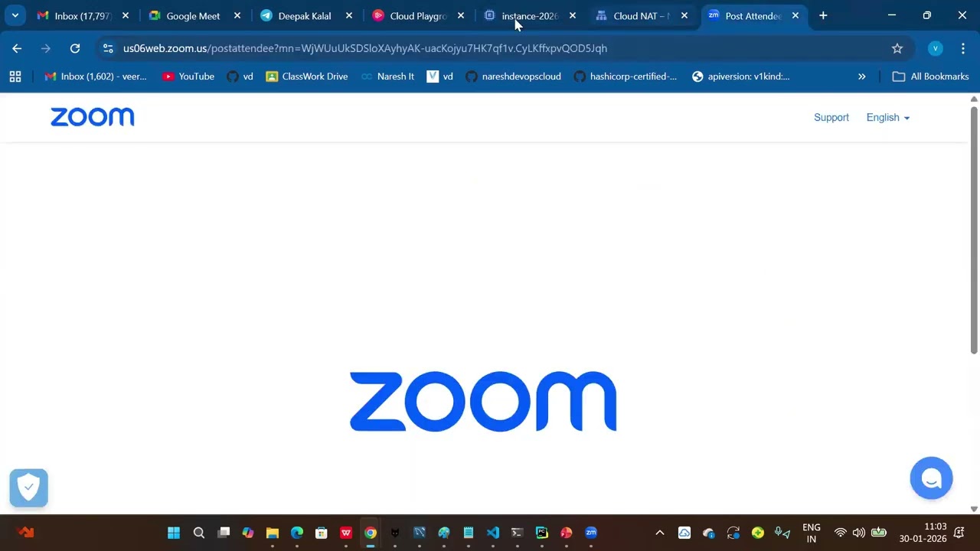View site information icon in address bar

coord(108,48)
